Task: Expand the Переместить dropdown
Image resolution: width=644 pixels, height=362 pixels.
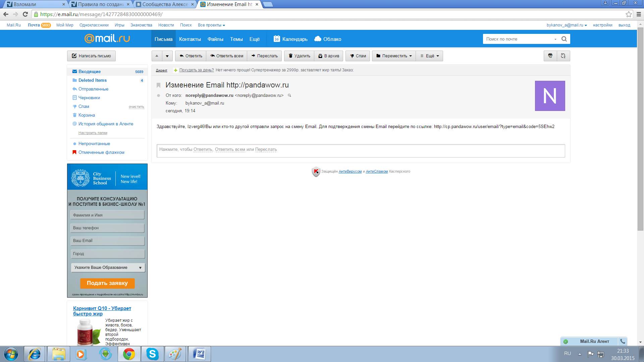Action: coord(394,56)
